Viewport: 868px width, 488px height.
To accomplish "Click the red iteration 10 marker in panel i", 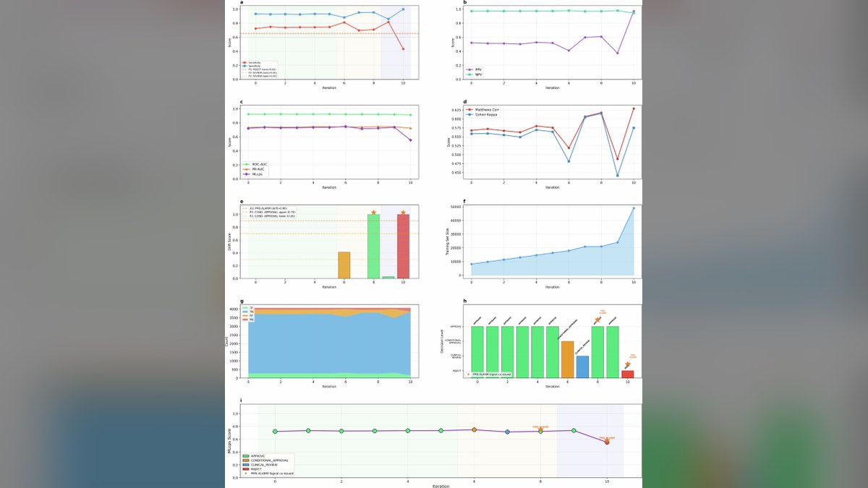I will [x=607, y=442].
